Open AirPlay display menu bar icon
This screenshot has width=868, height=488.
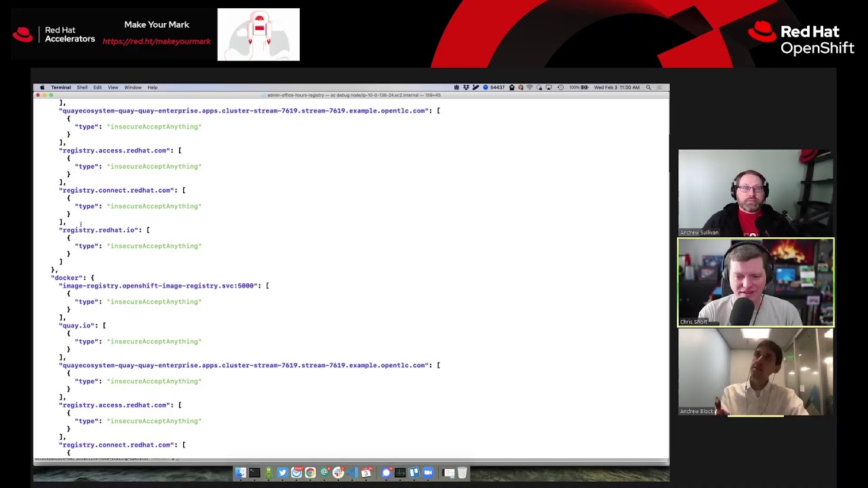pyautogui.click(x=549, y=87)
